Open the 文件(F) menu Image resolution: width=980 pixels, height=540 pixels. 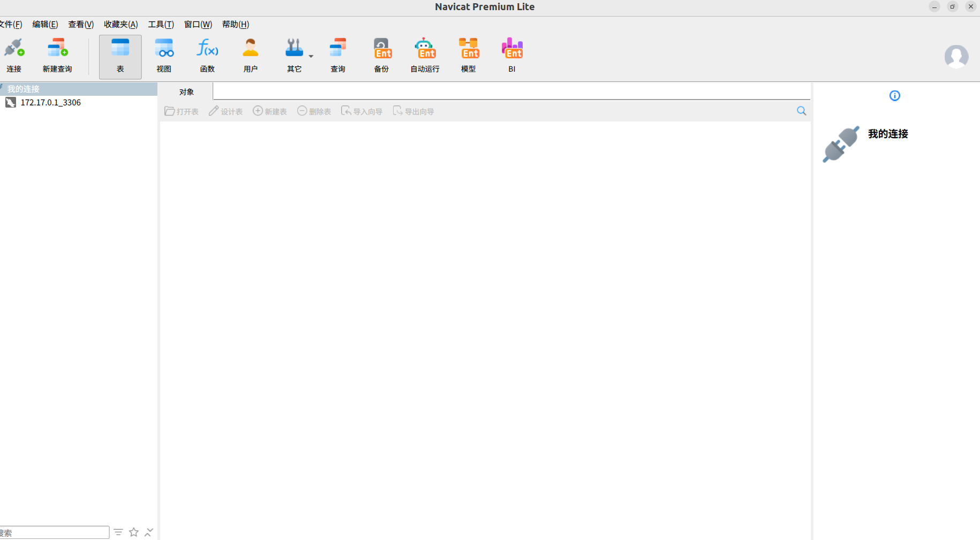click(11, 24)
